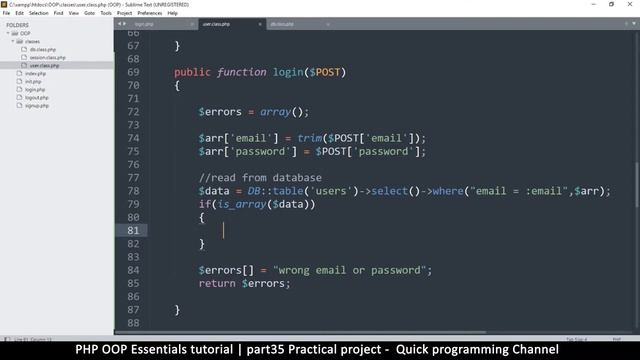
Task: Click 'is_array' on line 79
Action: [242, 204]
